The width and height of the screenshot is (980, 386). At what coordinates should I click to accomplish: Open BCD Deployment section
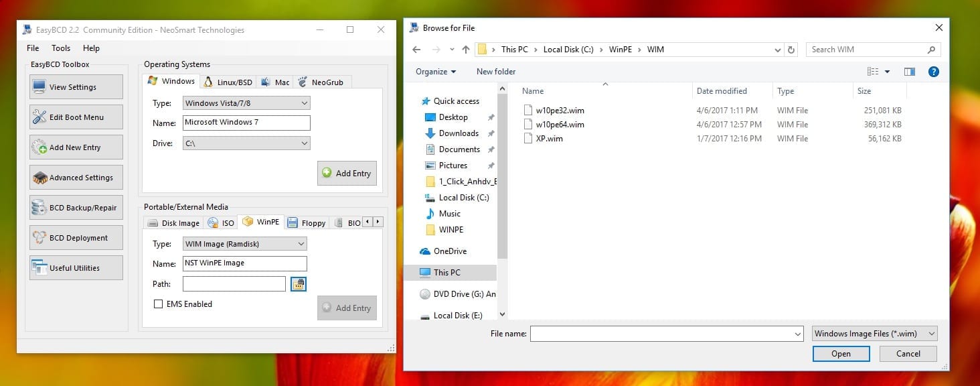[x=76, y=238]
